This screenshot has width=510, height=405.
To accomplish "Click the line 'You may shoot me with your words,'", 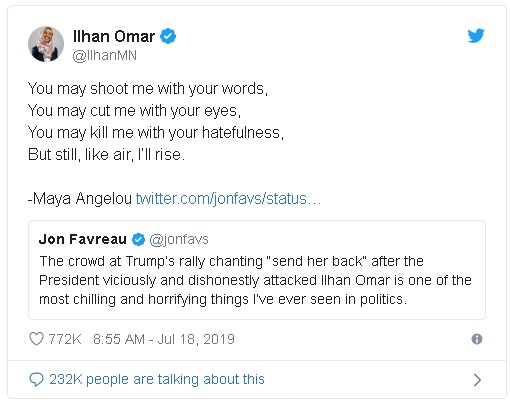I will (148, 89).
